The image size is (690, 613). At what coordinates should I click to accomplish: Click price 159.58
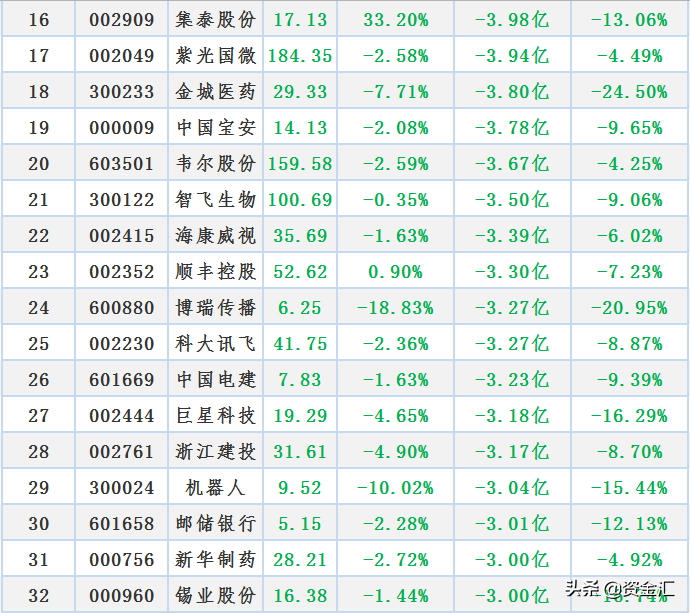[x=300, y=164]
